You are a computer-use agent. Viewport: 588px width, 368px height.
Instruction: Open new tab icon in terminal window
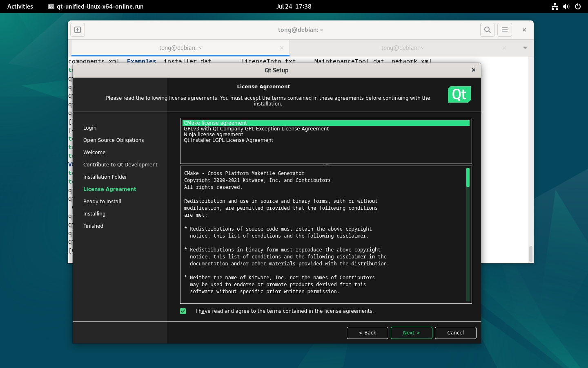pos(78,30)
